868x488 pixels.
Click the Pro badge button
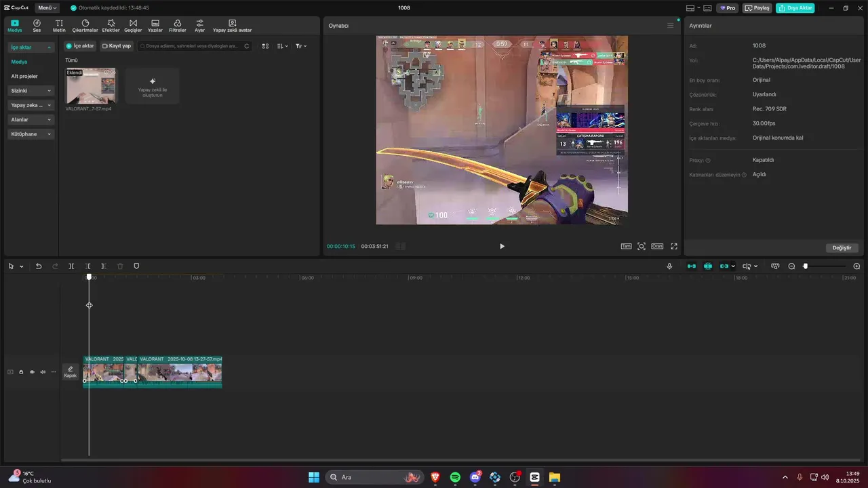(x=728, y=8)
